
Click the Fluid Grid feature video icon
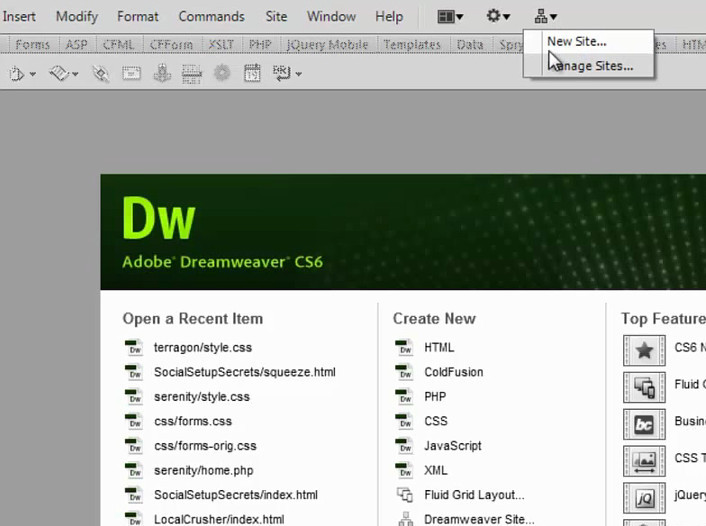coord(644,387)
